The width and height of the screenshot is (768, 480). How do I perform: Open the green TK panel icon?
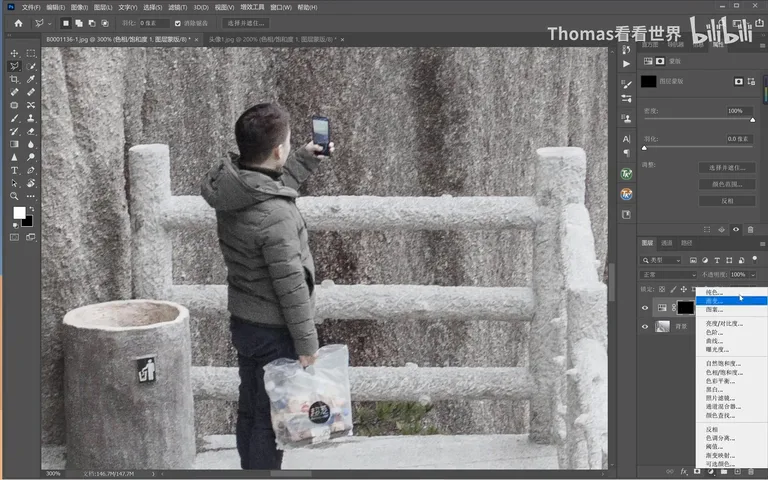[x=626, y=174]
